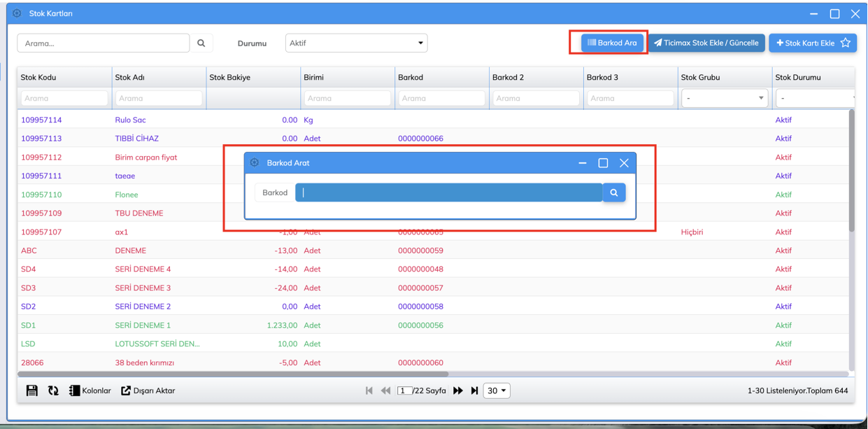This screenshot has width=868, height=429.
Task: Click the magnifier icon beside the main search box
Action: (201, 43)
